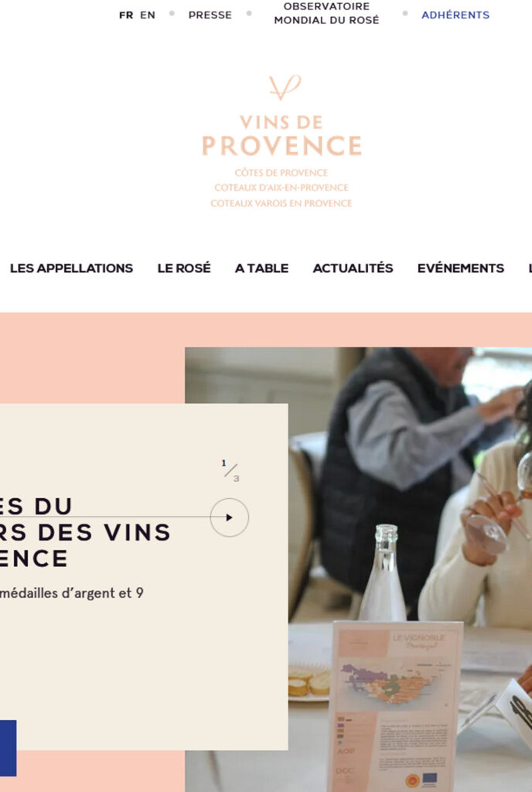Screen dimensions: 532x792
Task: Switch language to EN
Action: point(148,15)
